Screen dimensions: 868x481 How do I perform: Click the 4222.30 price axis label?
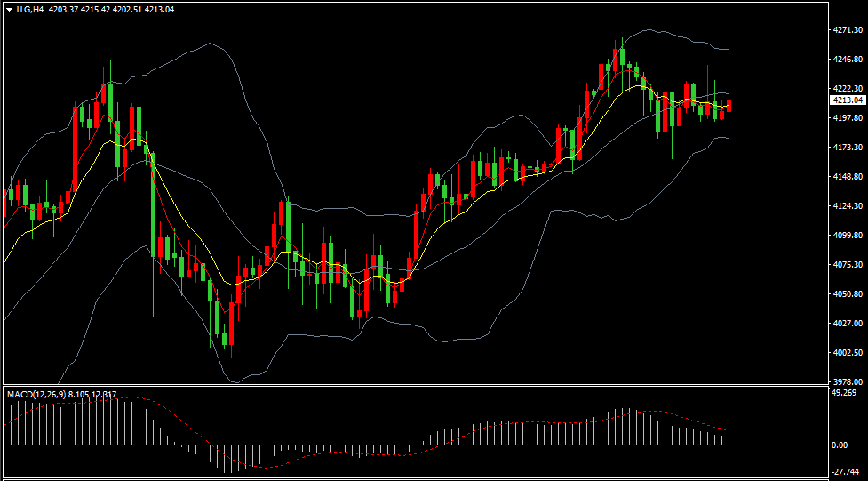pos(848,89)
